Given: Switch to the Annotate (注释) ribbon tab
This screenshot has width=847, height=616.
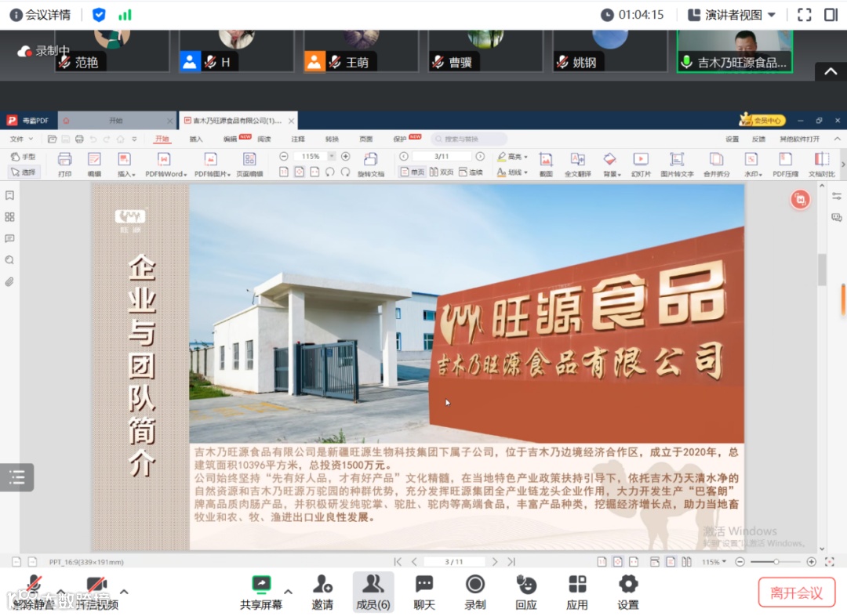Looking at the screenshot, I should point(298,139).
